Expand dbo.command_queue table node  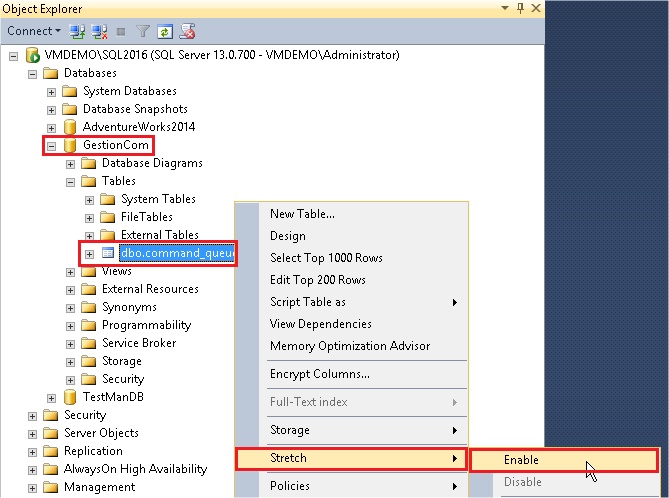point(89,254)
